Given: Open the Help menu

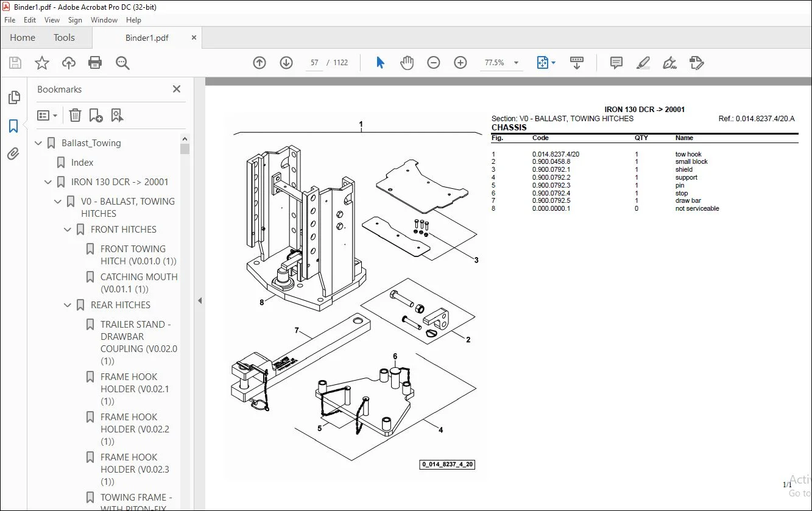Looking at the screenshot, I should [x=133, y=20].
